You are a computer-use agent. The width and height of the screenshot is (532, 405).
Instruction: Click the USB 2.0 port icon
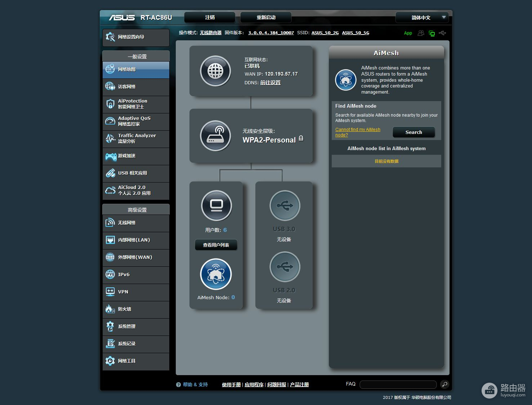pyautogui.click(x=285, y=267)
